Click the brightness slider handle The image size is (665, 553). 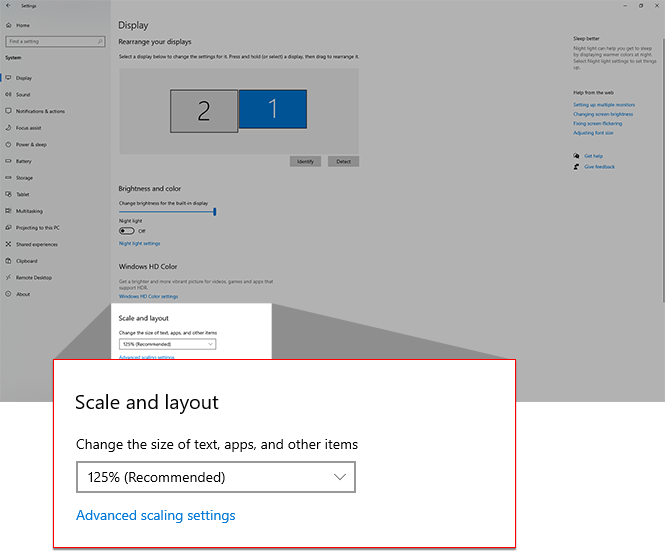[215, 212]
